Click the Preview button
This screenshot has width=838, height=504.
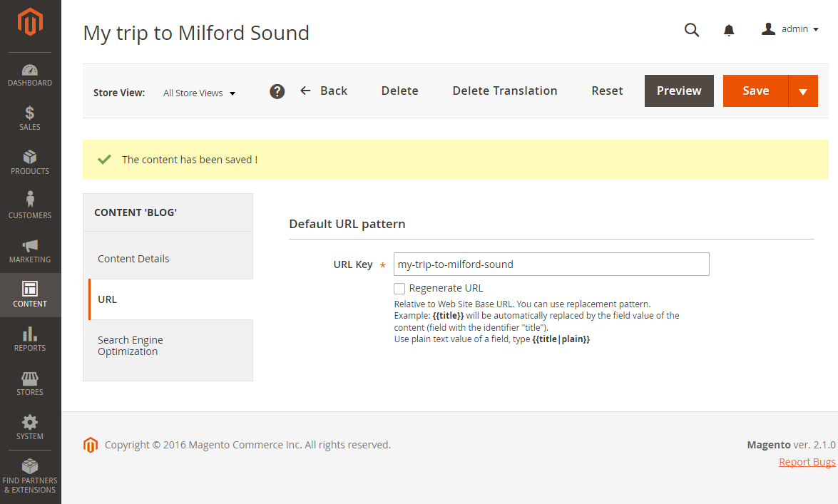point(679,91)
